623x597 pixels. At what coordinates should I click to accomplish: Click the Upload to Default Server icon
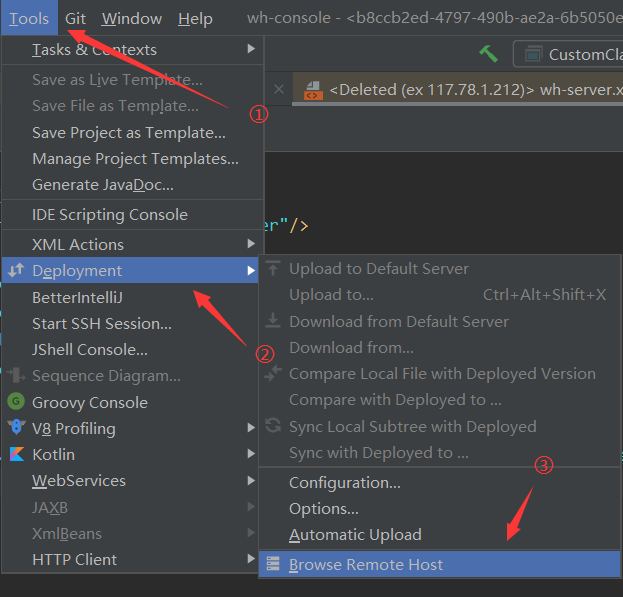coord(273,268)
